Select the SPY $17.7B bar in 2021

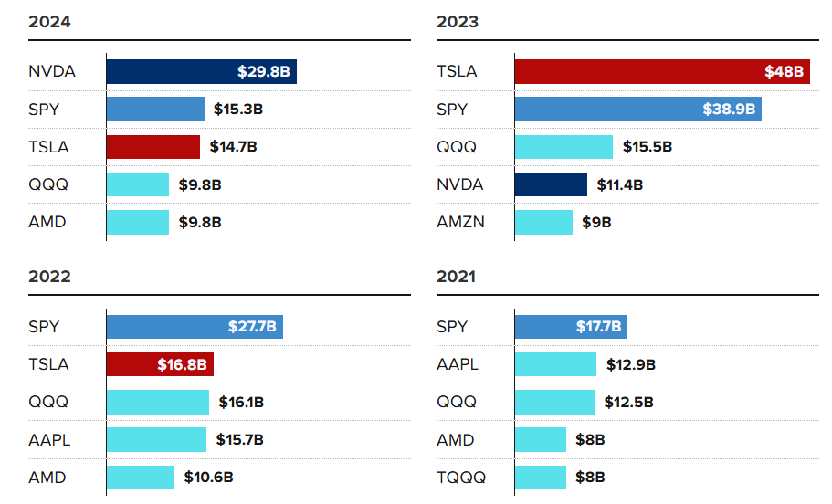[x=571, y=327]
